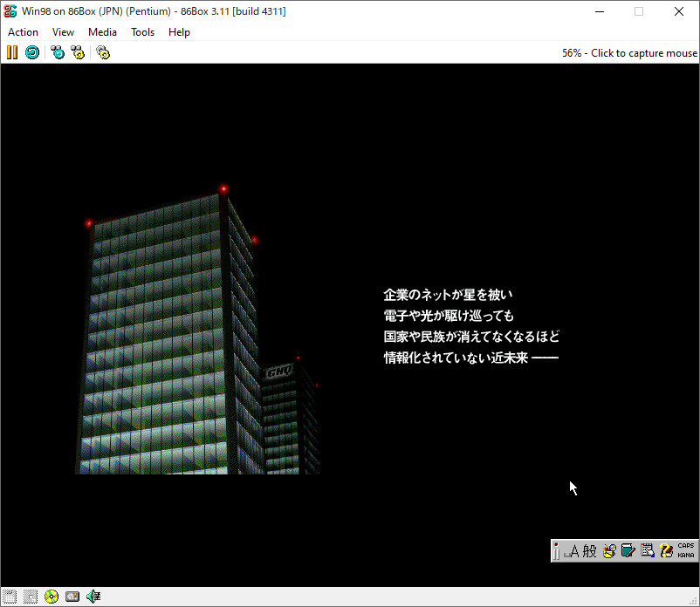Click the text line '企業のネットが星を被い'

click(x=448, y=295)
